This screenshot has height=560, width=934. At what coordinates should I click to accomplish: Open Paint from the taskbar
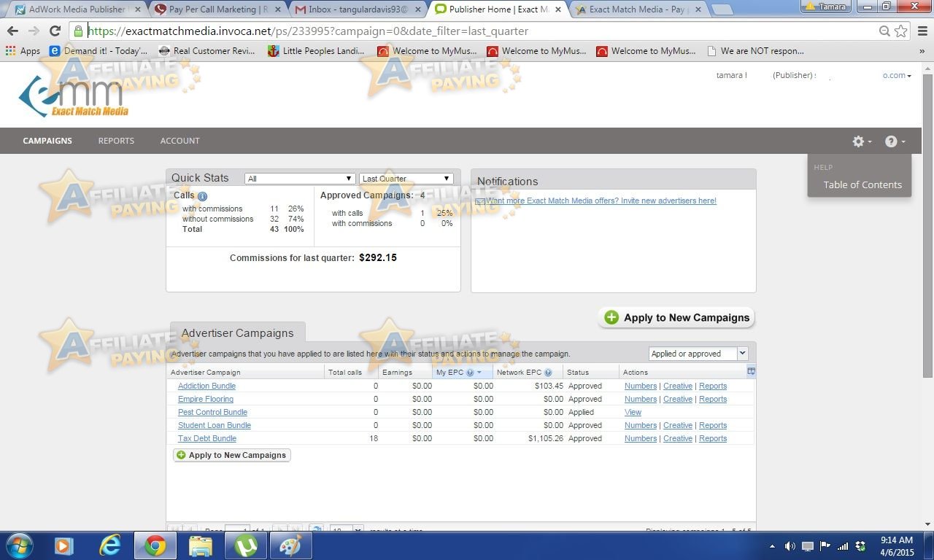[291, 545]
